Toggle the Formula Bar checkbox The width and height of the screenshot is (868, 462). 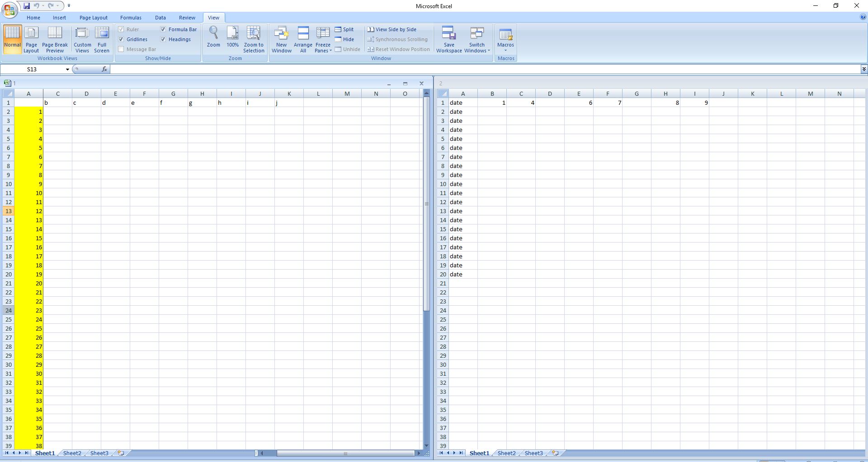tap(163, 29)
